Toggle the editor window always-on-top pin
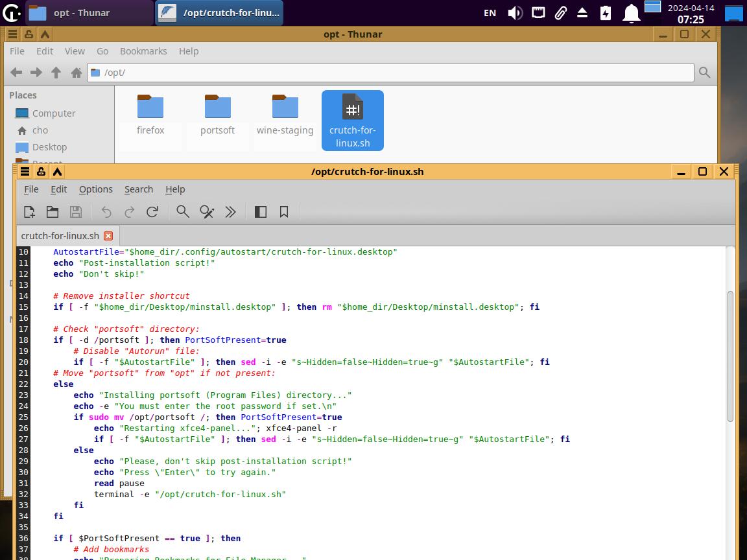The image size is (747, 560). [41, 172]
